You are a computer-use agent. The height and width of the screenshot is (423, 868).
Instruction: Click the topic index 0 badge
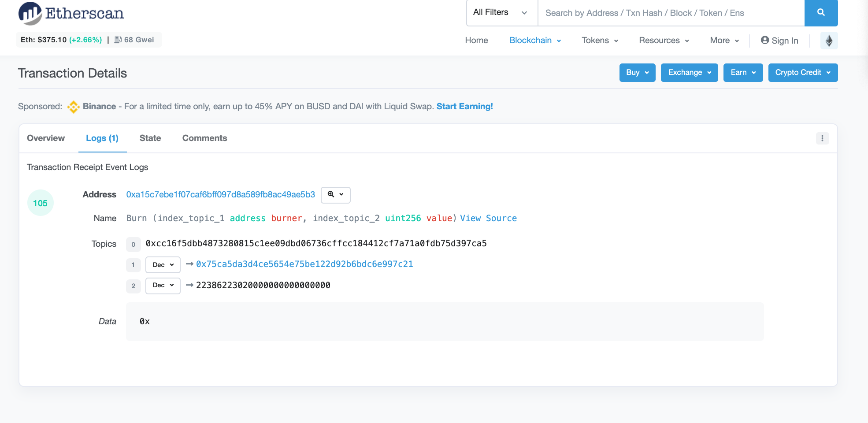133,244
